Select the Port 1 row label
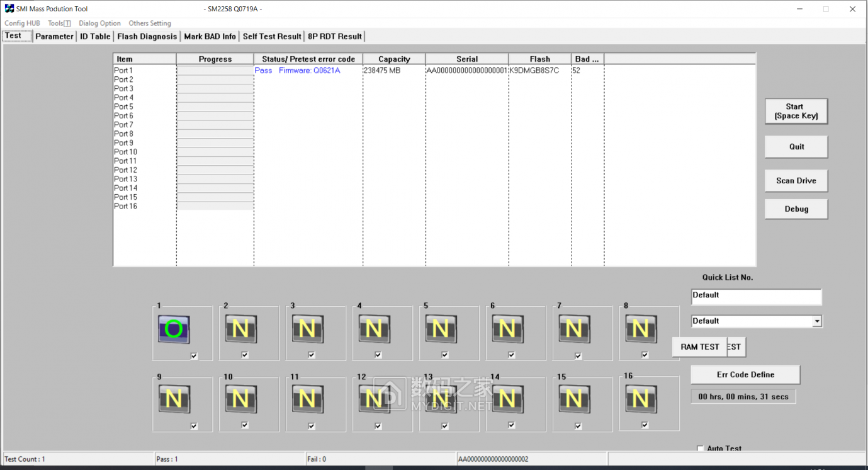Image resolution: width=868 pixels, height=470 pixels. [x=123, y=71]
